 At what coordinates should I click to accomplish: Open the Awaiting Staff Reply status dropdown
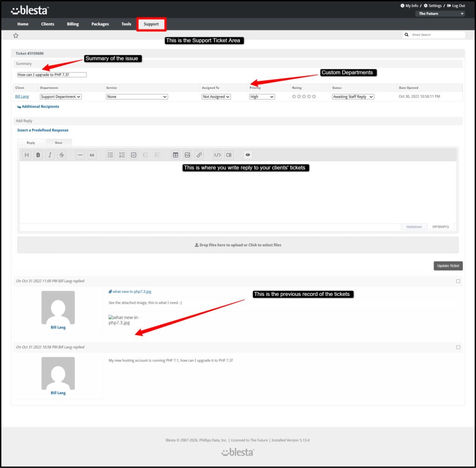pos(353,97)
